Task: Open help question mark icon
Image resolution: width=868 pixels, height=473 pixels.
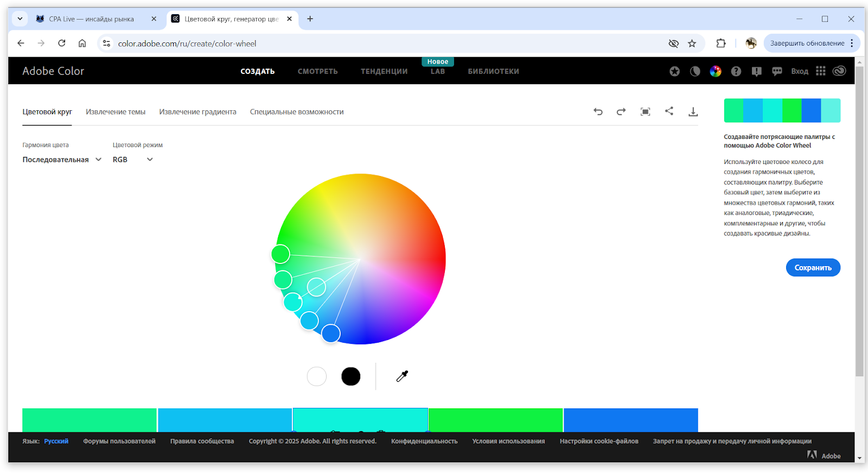Action: click(736, 71)
